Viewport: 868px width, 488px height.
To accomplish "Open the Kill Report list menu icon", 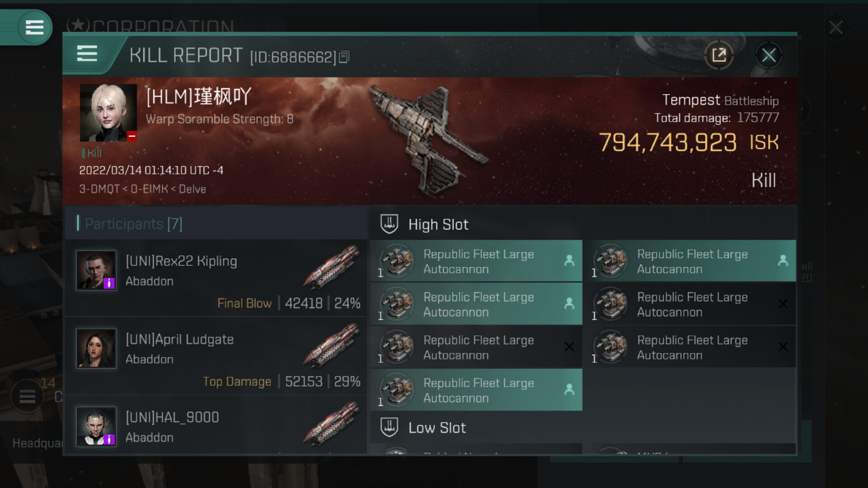I will coord(87,53).
